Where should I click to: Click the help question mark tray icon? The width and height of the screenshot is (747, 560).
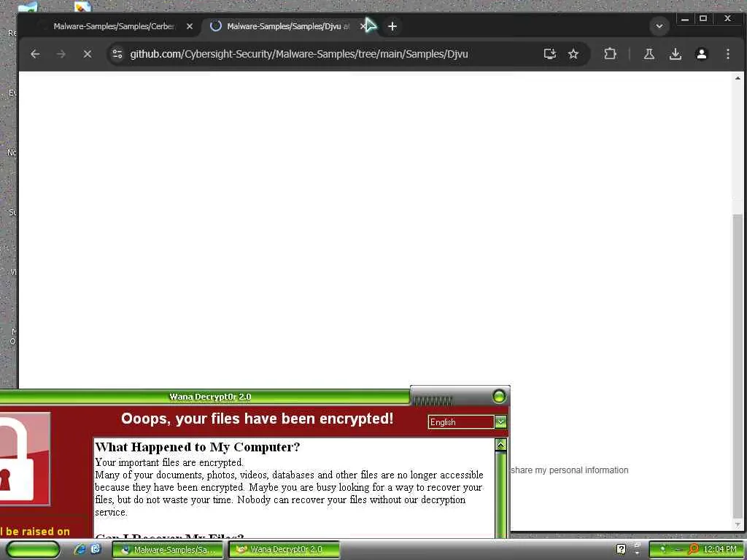coord(621,549)
